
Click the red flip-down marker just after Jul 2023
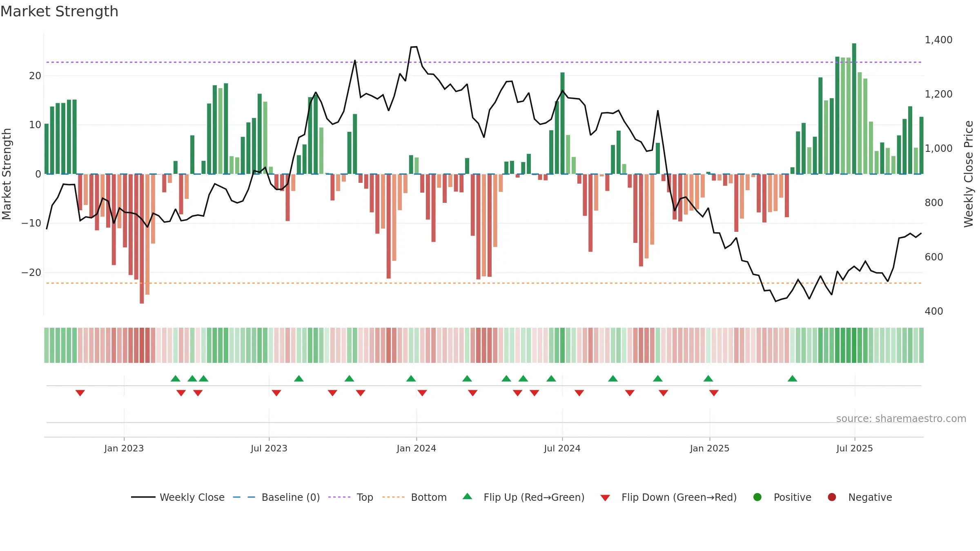[276, 393]
